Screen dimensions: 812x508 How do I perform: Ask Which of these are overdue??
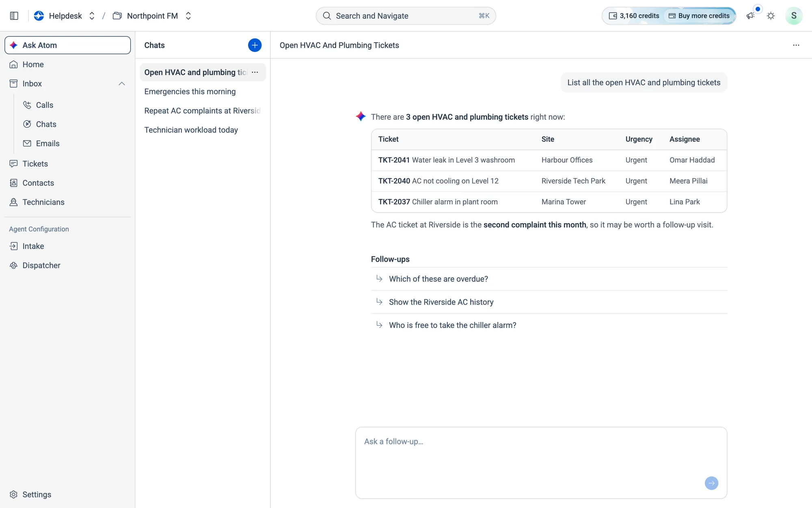[x=549, y=279]
